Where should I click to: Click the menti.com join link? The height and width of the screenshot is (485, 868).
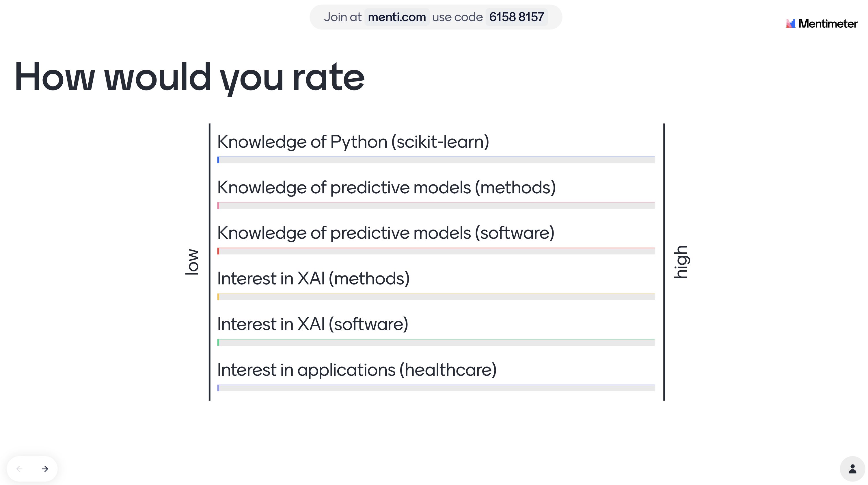[x=396, y=17]
